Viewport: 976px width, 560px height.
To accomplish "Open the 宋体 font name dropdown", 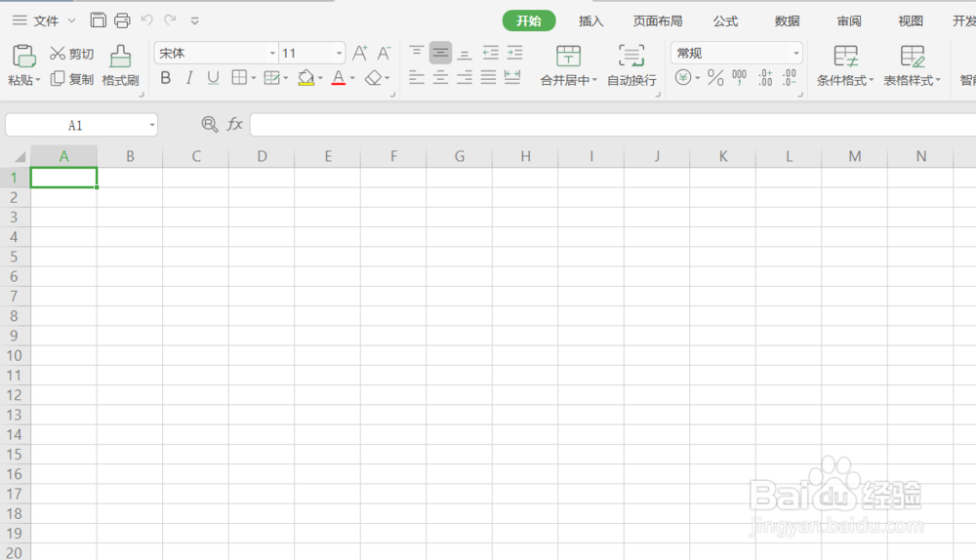I will click(272, 54).
